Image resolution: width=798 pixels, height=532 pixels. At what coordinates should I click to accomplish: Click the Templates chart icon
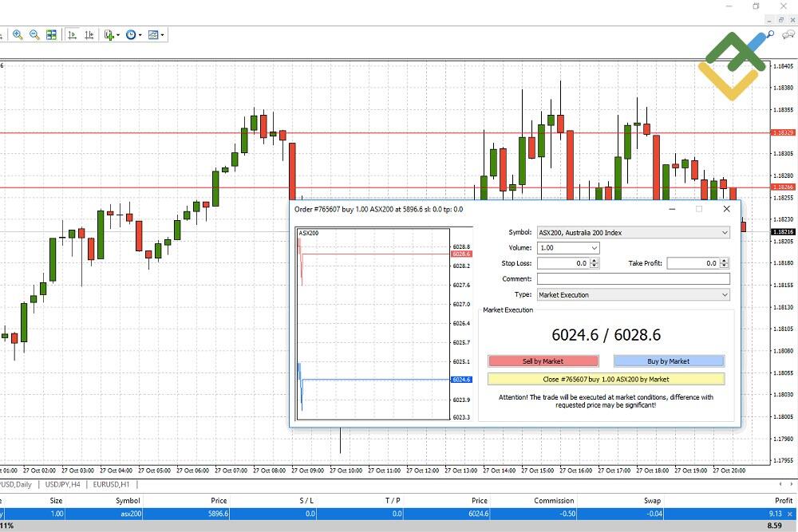[153, 34]
